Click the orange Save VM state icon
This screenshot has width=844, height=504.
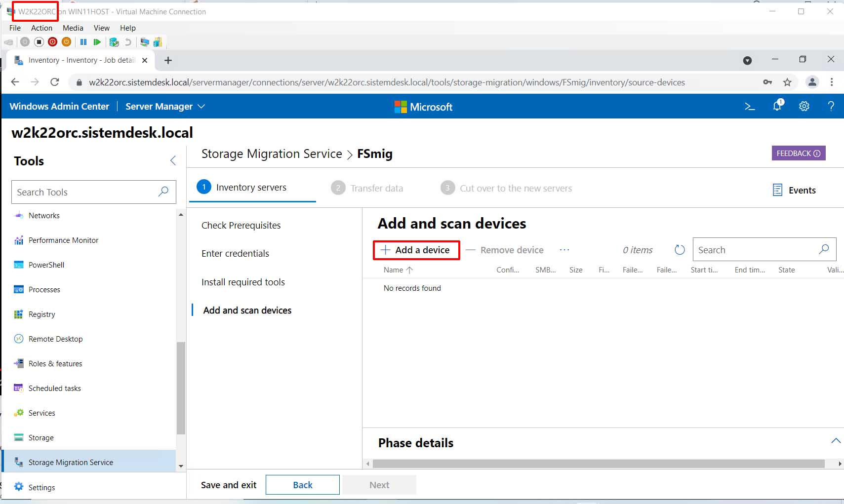(x=67, y=42)
